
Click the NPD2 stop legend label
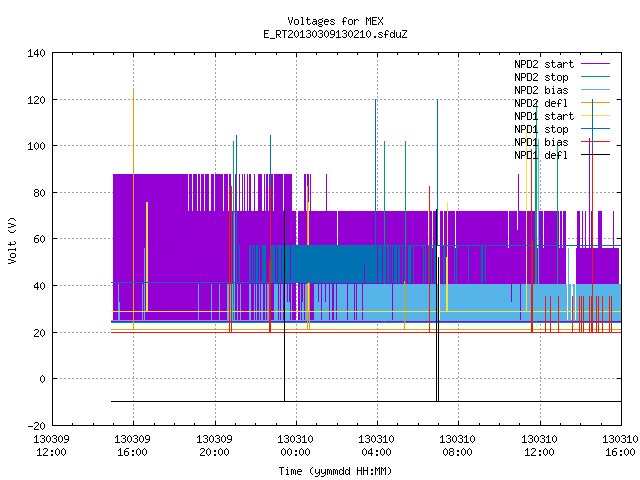pos(541,77)
